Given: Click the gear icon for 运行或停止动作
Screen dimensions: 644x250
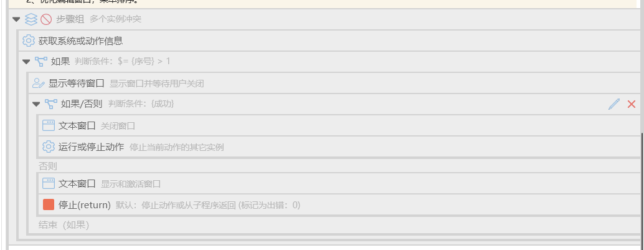Looking at the screenshot, I should (49, 147).
